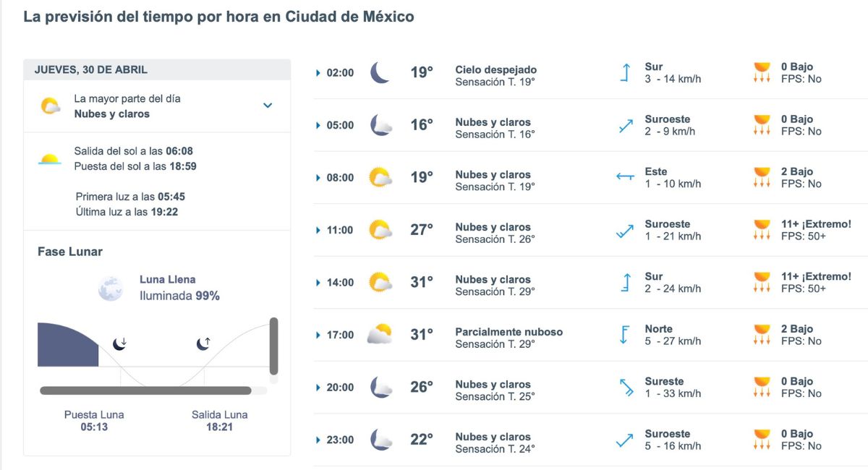Screen dimensions: 868x470
Task: Expand the 11:00 hourly forecast row
Action: (318, 230)
